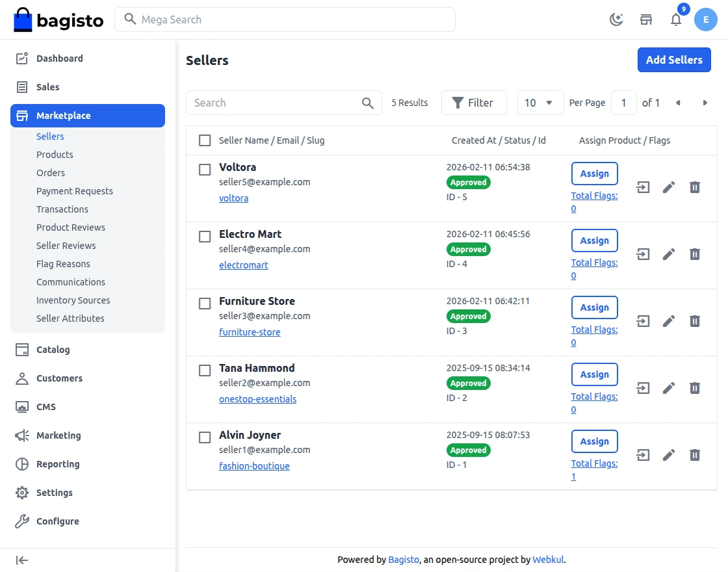Image resolution: width=728 pixels, height=572 pixels.
Task: Open Payment Requests in Marketplace menu
Action: pos(75,191)
